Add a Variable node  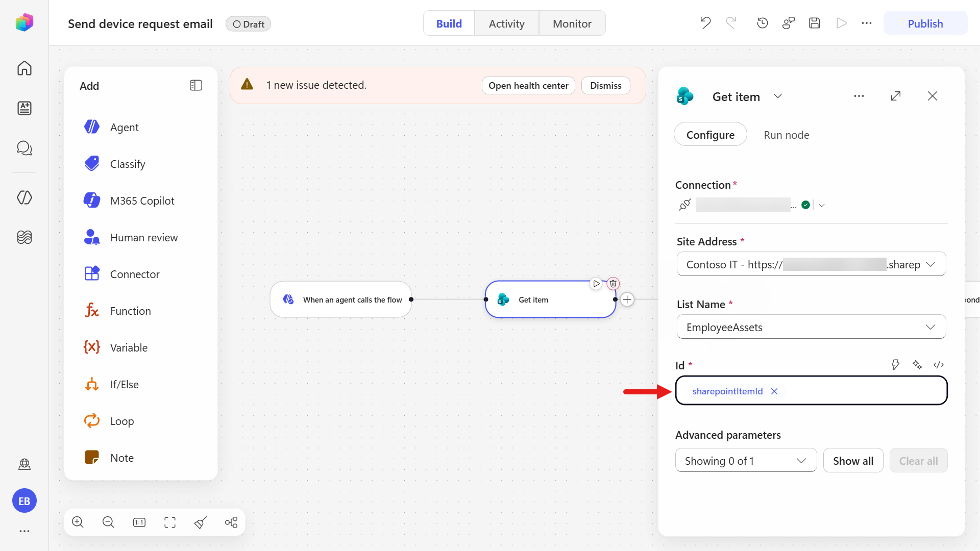click(140, 347)
